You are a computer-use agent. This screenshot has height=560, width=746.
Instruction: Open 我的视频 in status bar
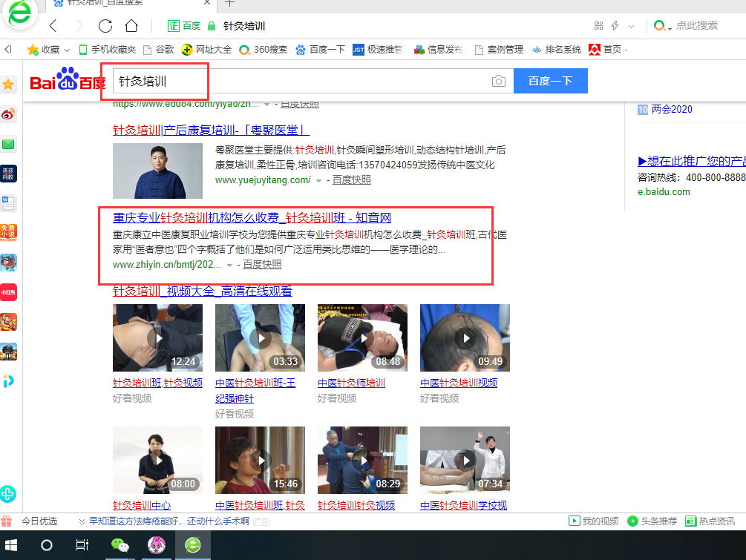pyautogui.click(x=593, y=521)
